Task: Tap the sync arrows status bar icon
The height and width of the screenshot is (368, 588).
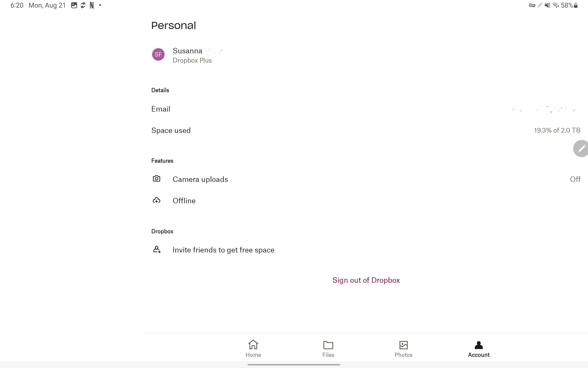Action: [x=83, y=5]
